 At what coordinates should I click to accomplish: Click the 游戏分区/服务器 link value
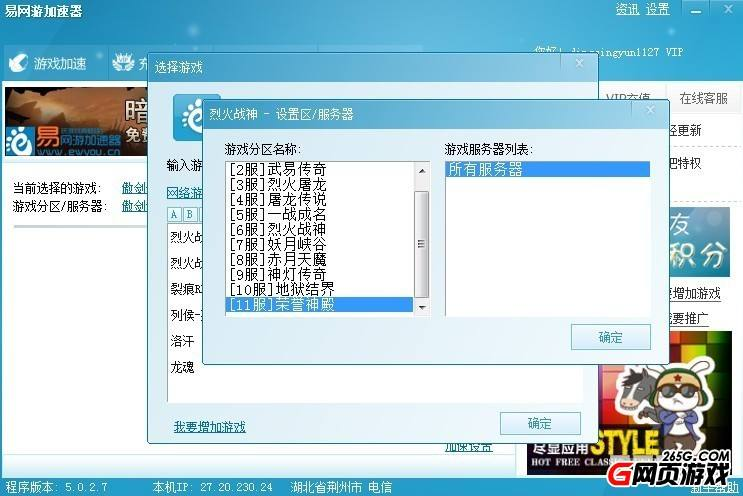tap(135, 206)
